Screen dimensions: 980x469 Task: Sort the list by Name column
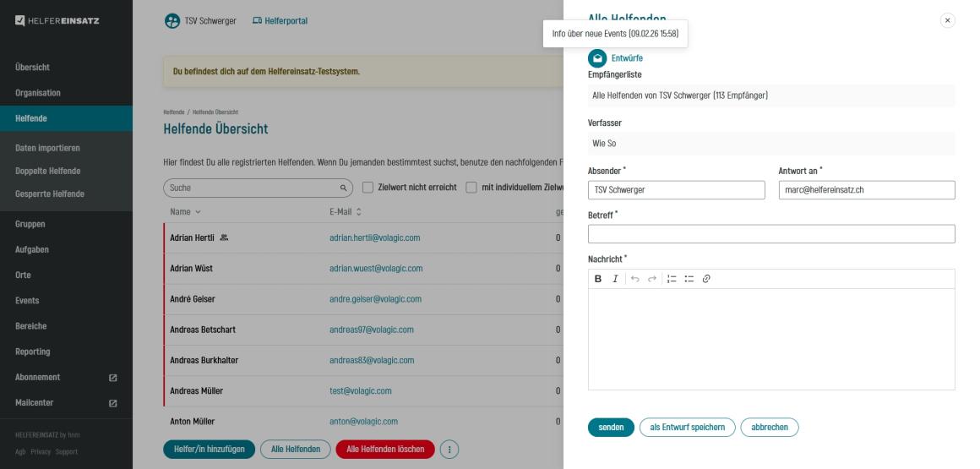tap(186, 212)
